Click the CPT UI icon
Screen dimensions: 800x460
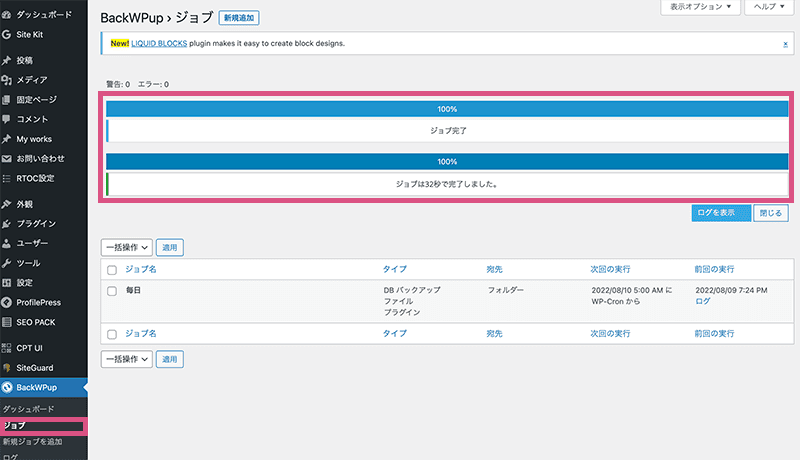pyautogui.click(x=6, y=348)
